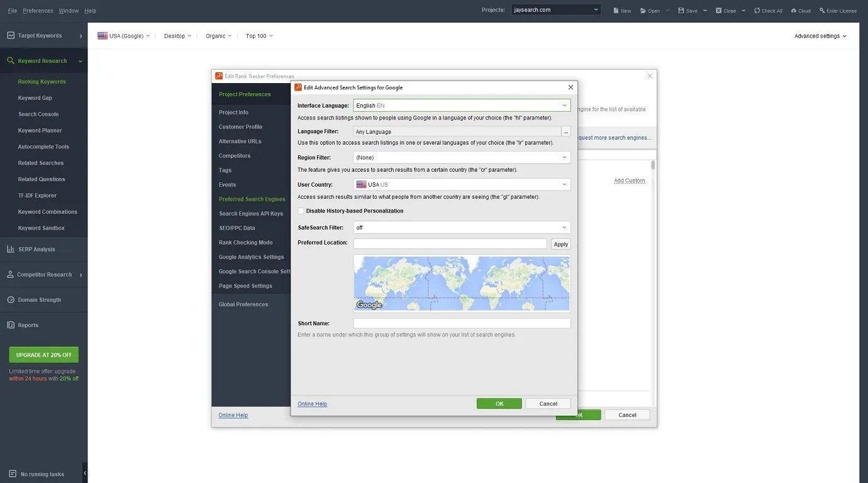Click the Open project icon

(x=643, y=11)
